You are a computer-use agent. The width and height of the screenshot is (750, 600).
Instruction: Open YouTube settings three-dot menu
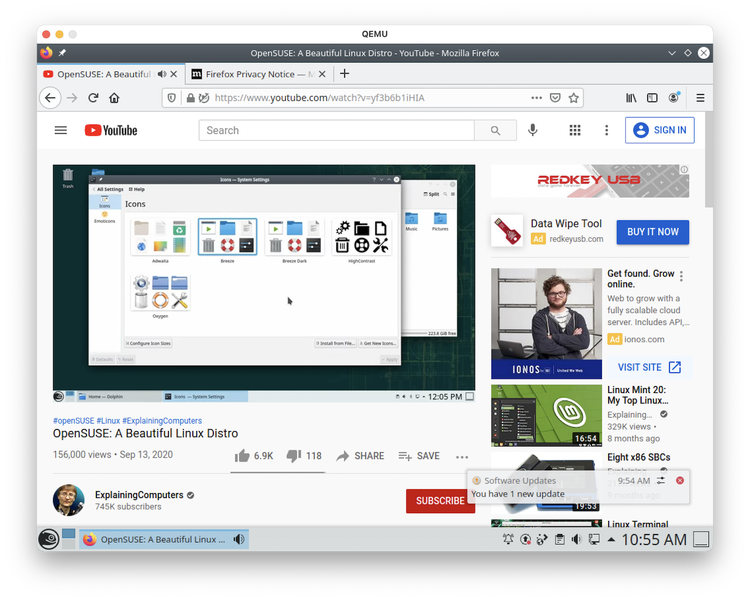coord(607,130)
